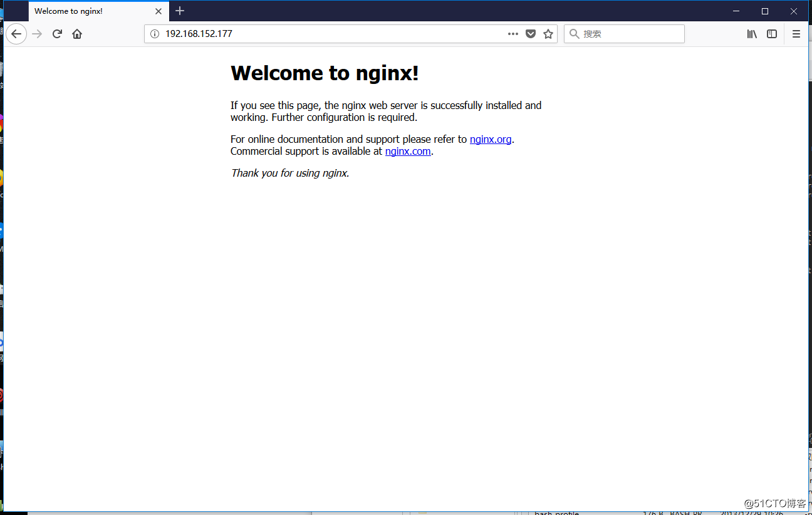Bookmark this page with star icon

coord(548,34)
